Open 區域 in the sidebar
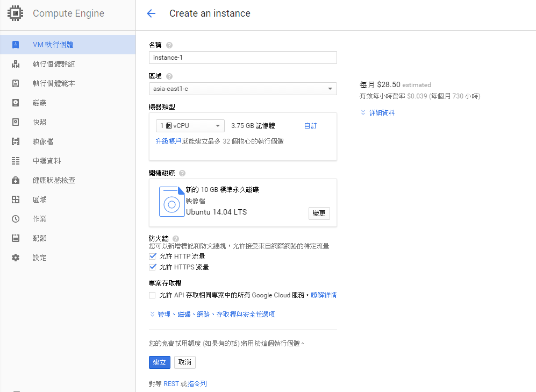Screen dimensions: 536x392 [68, 199]
